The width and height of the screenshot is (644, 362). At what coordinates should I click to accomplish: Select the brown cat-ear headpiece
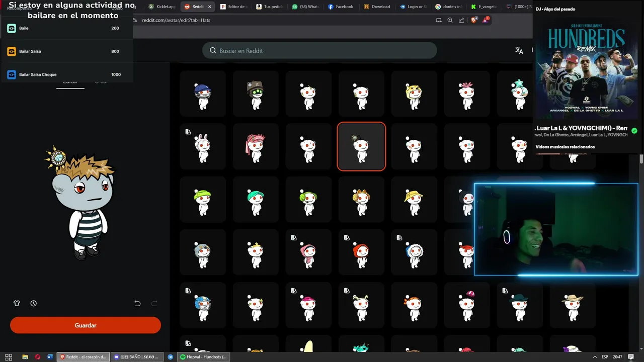tap(361, 200)
